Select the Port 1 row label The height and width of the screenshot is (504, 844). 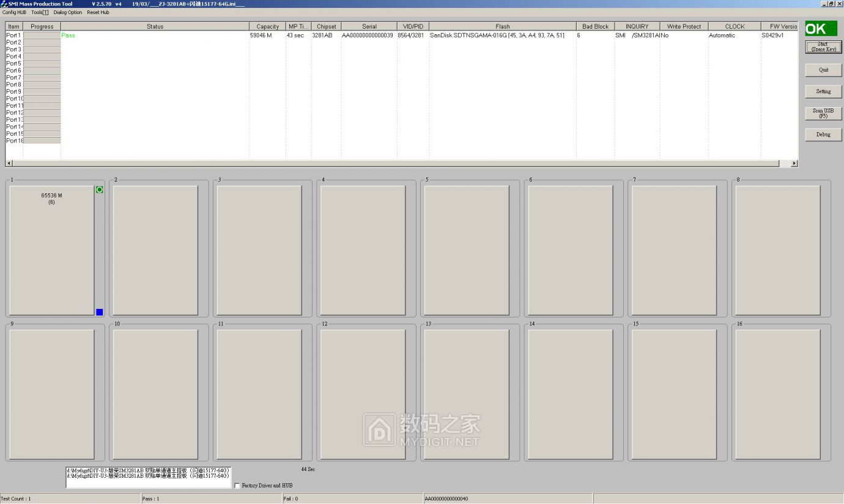point(13,35)
